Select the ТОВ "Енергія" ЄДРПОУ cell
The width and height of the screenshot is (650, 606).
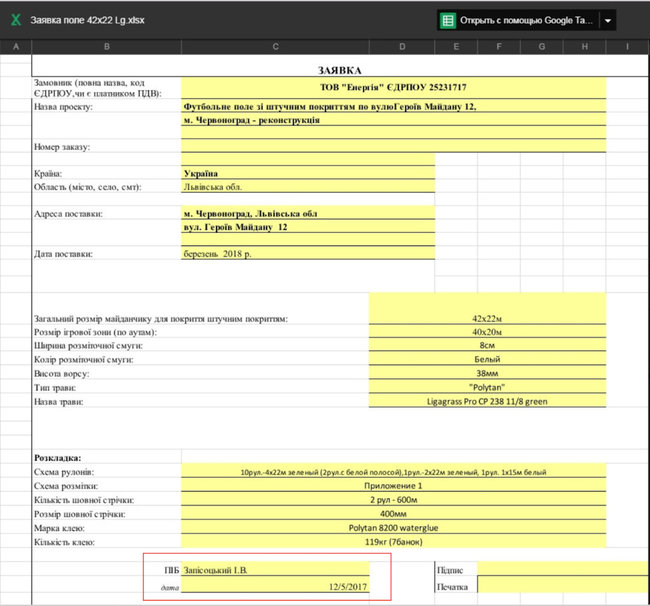(393, 89)
